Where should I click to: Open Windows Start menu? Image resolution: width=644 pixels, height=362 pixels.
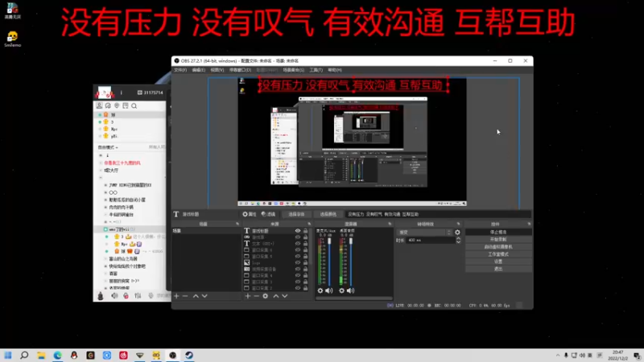8,355
